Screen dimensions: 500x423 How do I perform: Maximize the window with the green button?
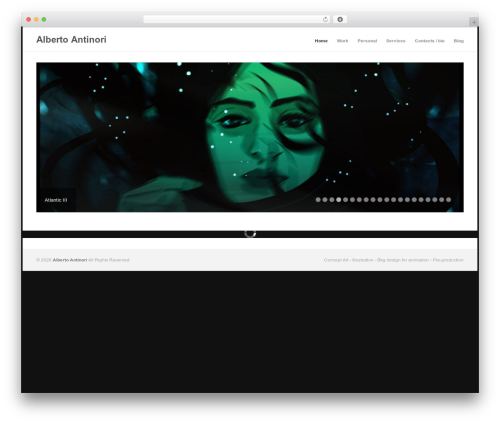tap(44, 19)
